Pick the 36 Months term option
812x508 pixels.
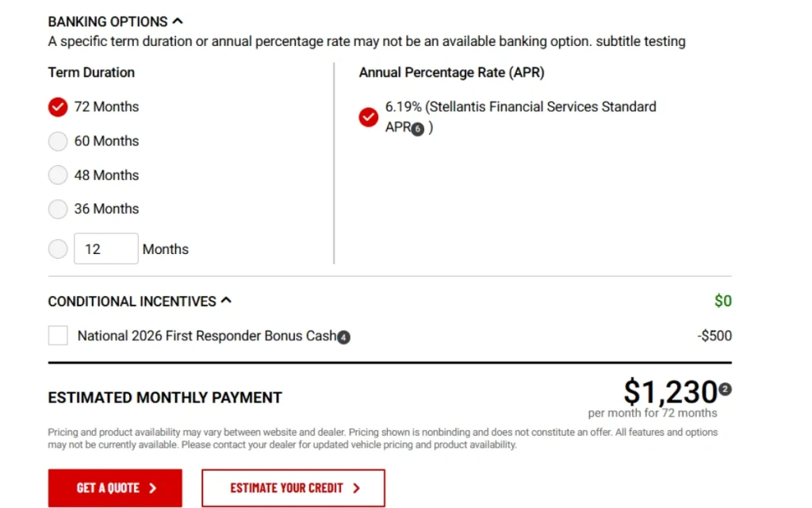click(x=57, y=209)
